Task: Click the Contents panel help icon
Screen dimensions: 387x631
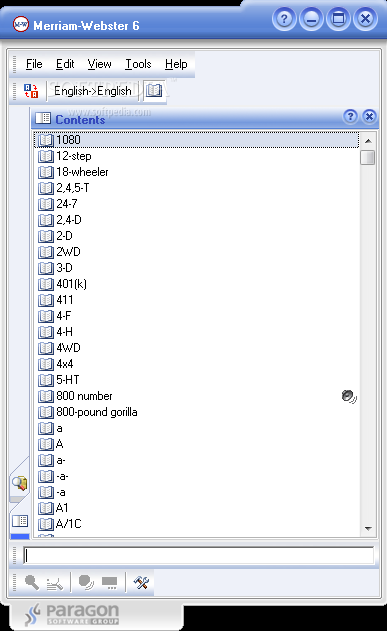Action: (350, 116)
